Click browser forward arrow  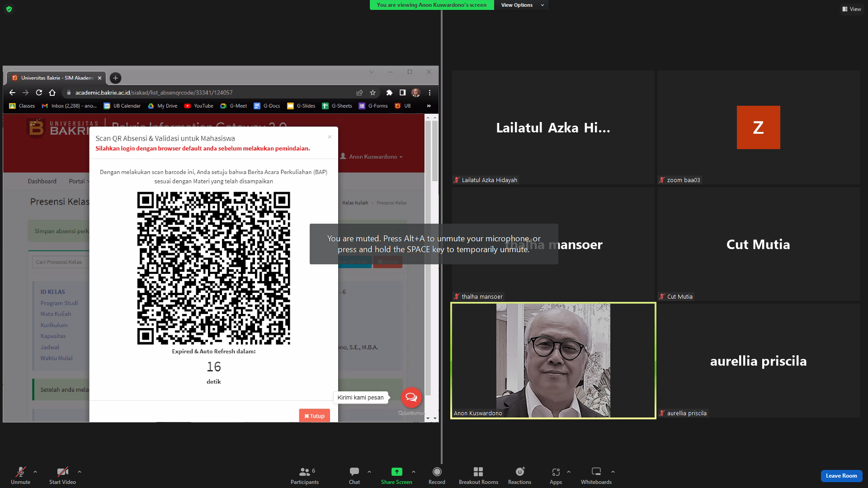tap(26, 93)
